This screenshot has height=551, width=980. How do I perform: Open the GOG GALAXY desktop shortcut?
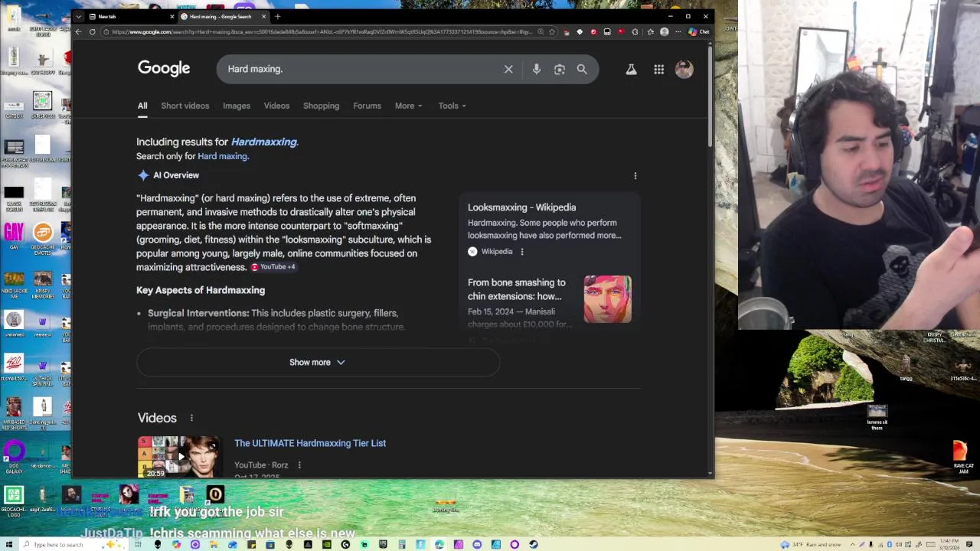tap(15, 458)
